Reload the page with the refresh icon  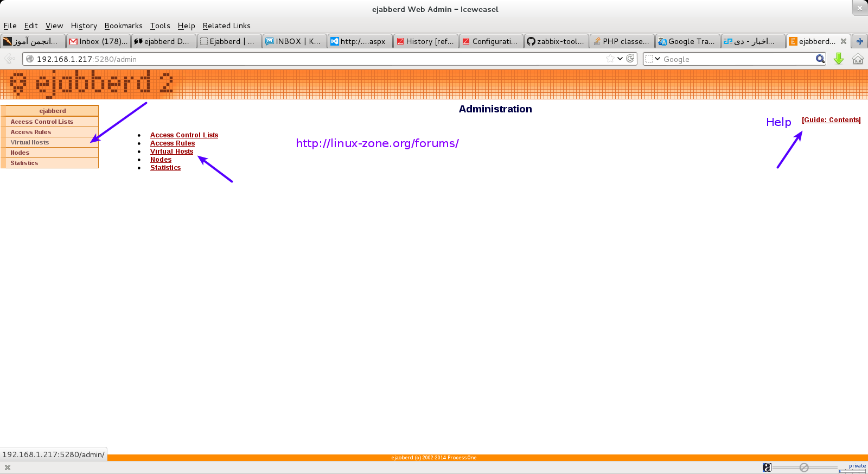coord(630,59)
